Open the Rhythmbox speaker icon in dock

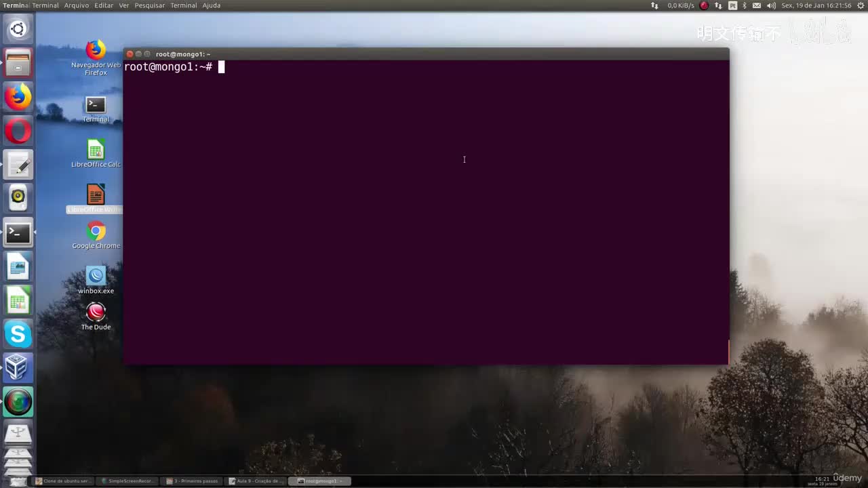18,199
